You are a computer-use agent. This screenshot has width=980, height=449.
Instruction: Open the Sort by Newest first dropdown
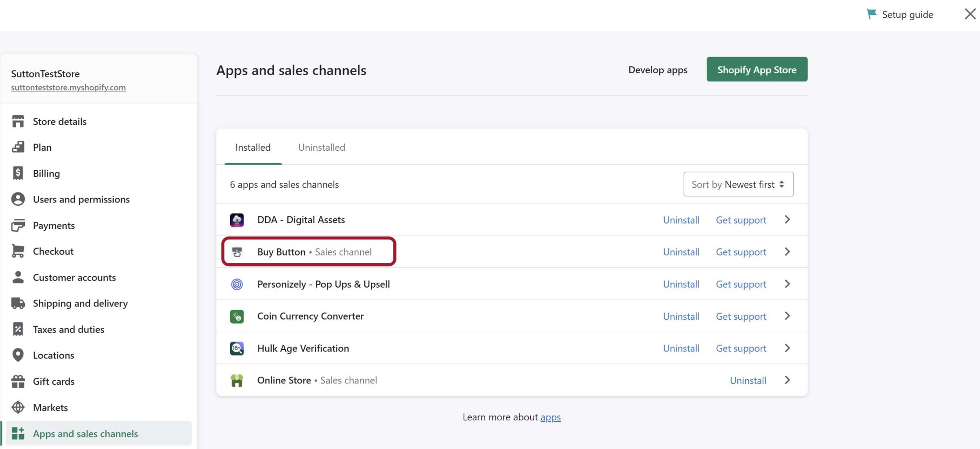[738, 184]
